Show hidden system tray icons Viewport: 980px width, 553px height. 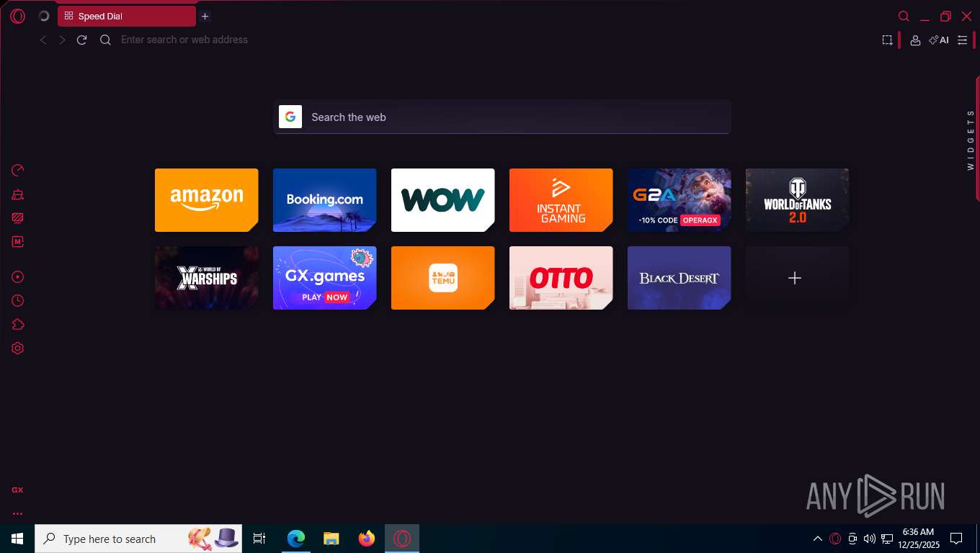(818, 539)
